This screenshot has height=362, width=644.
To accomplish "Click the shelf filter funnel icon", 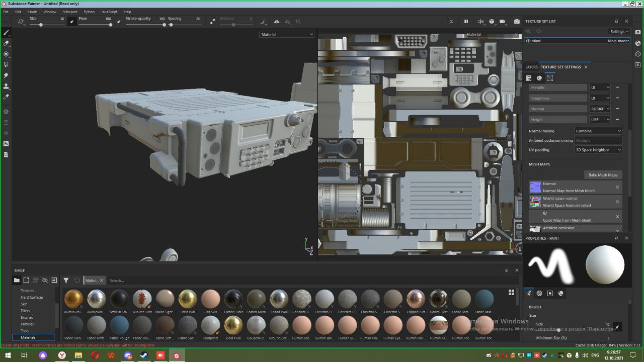I will tap(66, 281).
